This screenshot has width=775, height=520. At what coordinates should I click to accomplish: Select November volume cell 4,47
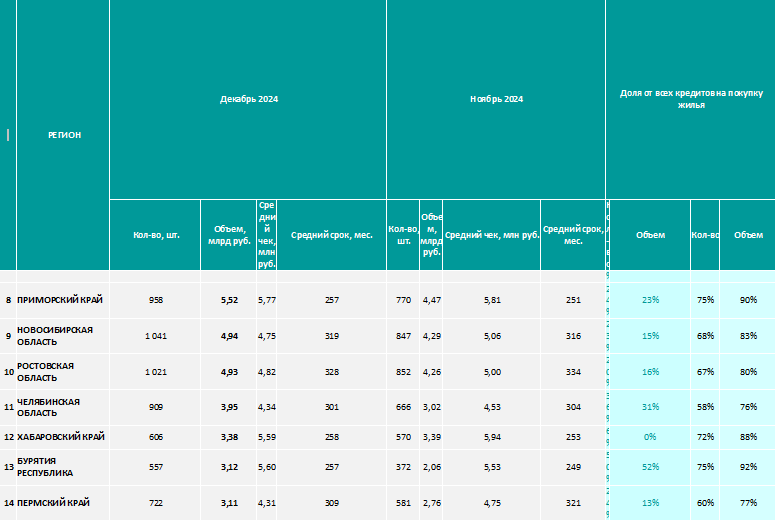point(431,300)
